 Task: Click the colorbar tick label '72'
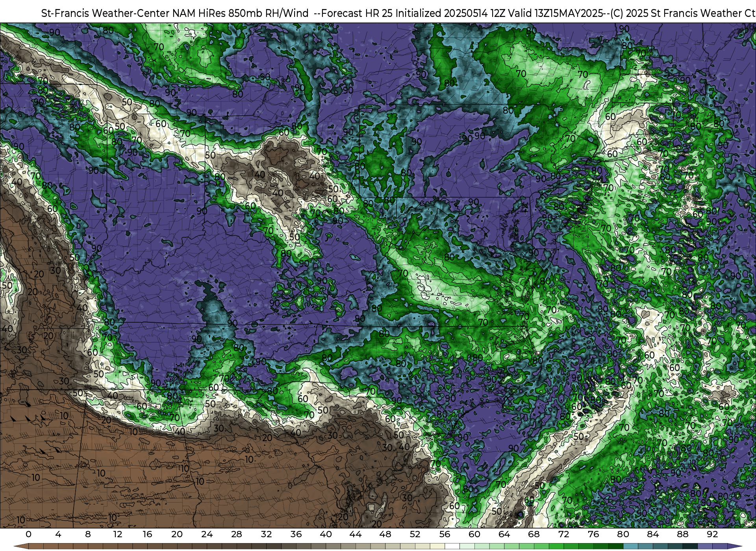[x=563, y=534]
